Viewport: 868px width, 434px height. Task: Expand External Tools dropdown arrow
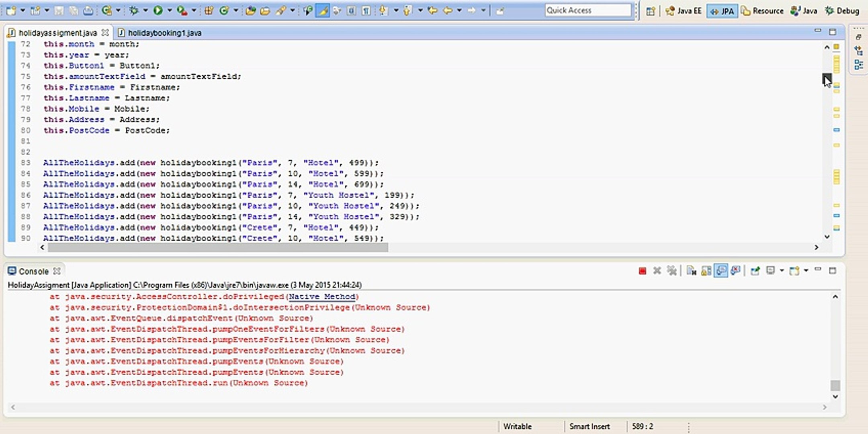pos(194,11)
